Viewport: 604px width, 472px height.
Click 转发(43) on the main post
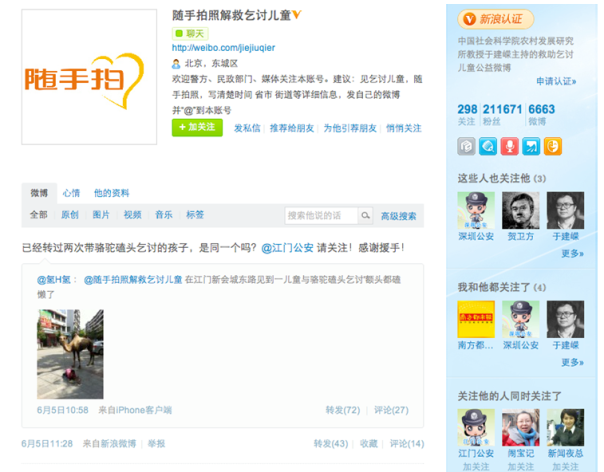click(x=331, y=444)
